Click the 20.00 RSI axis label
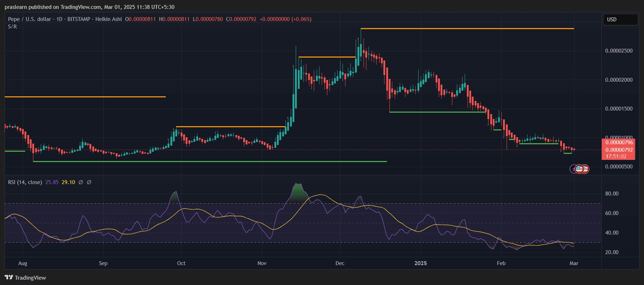This screenshot has height=285, width=644. point(612,252)
